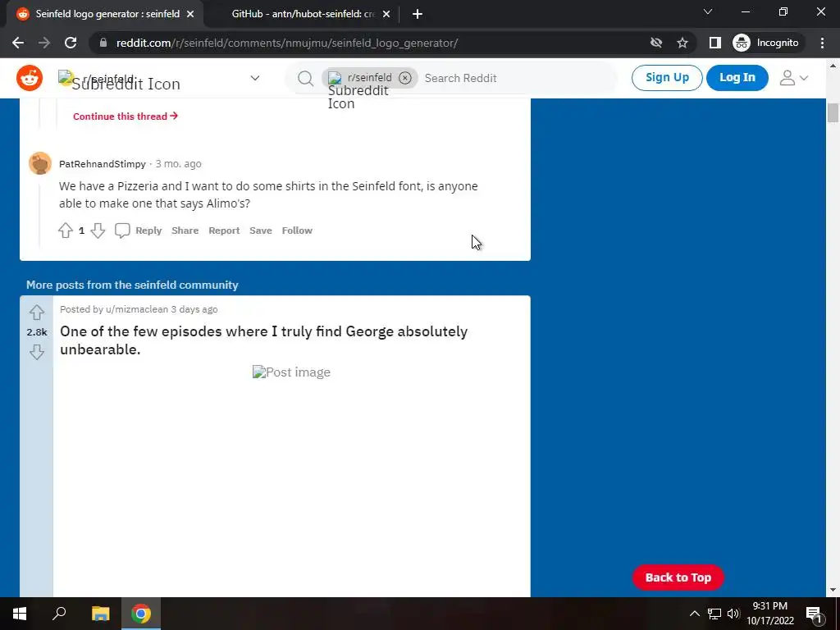Click the volume speaker icon in system tray
840x630 pixels.
click(733, 614)
